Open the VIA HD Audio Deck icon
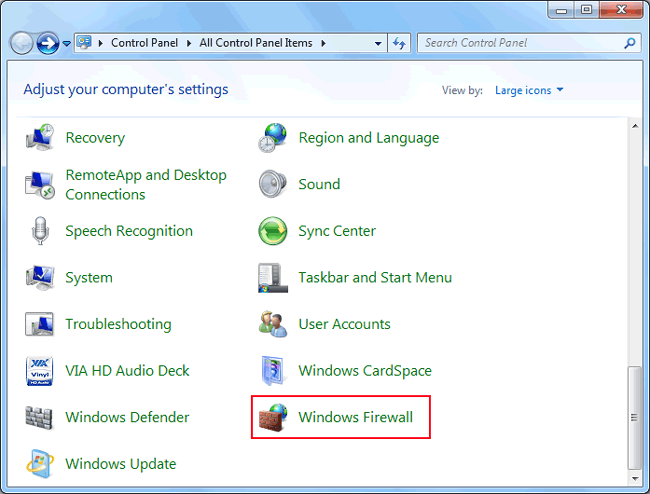The width and height of the screenshot is (650, 494). (x=39, y=371)
